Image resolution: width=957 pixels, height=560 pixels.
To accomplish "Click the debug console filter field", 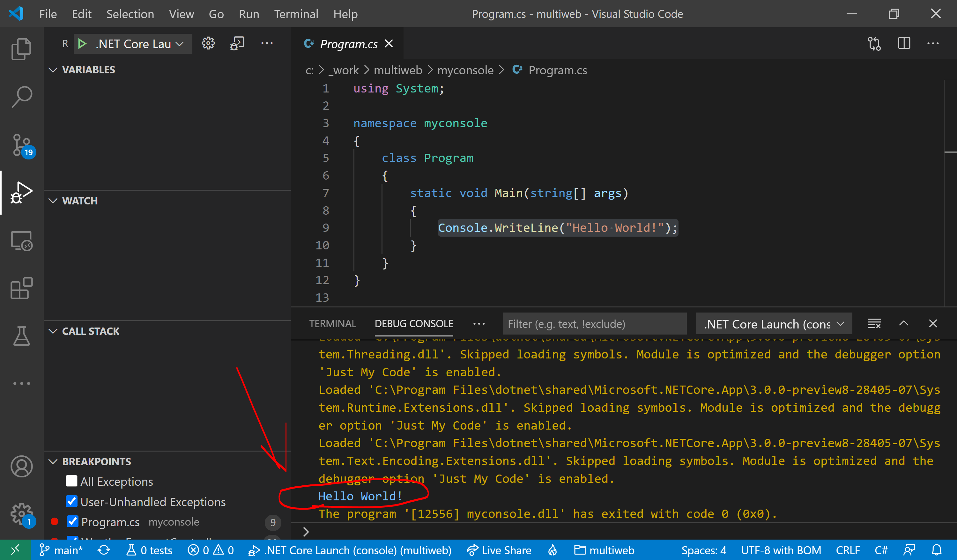I will point(595,324).
